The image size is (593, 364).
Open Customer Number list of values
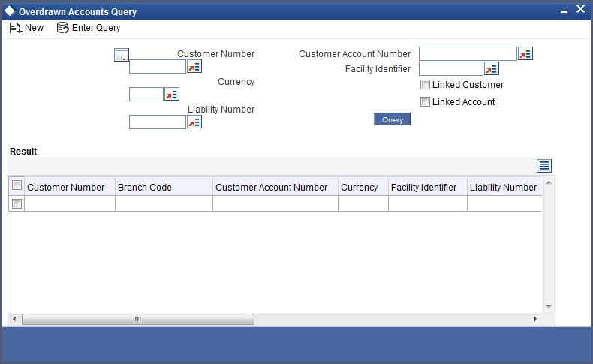(194, 67)
